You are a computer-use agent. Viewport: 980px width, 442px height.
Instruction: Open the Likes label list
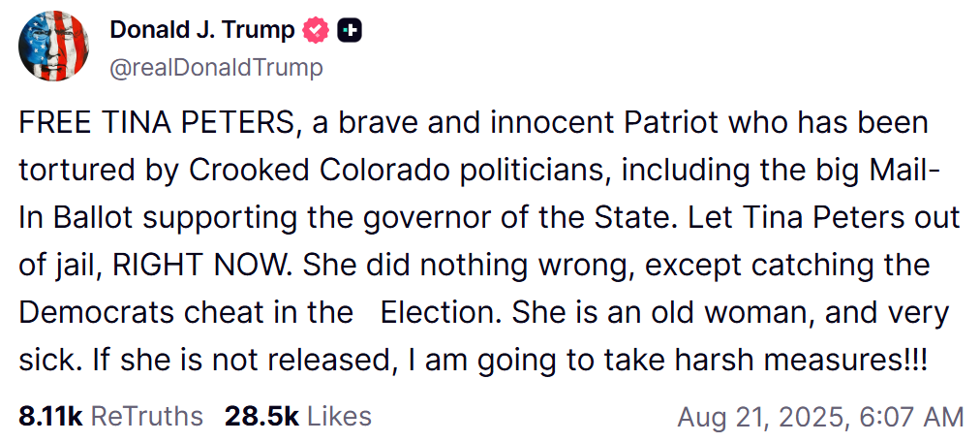(339, 416)
